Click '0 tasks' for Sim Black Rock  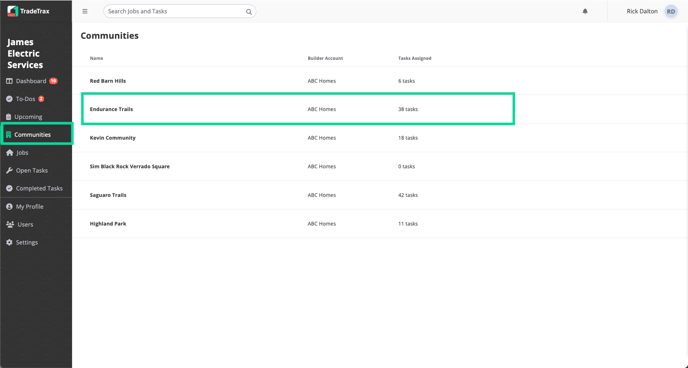pyautogui.click(x=406, y=167)
